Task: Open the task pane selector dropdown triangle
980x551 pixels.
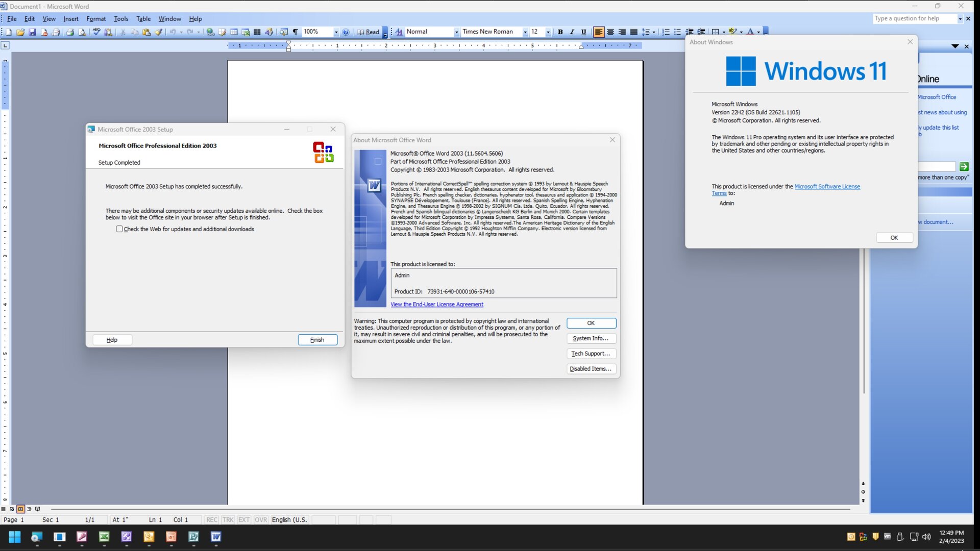Action: pyautogui.click(x=955, y=46)
